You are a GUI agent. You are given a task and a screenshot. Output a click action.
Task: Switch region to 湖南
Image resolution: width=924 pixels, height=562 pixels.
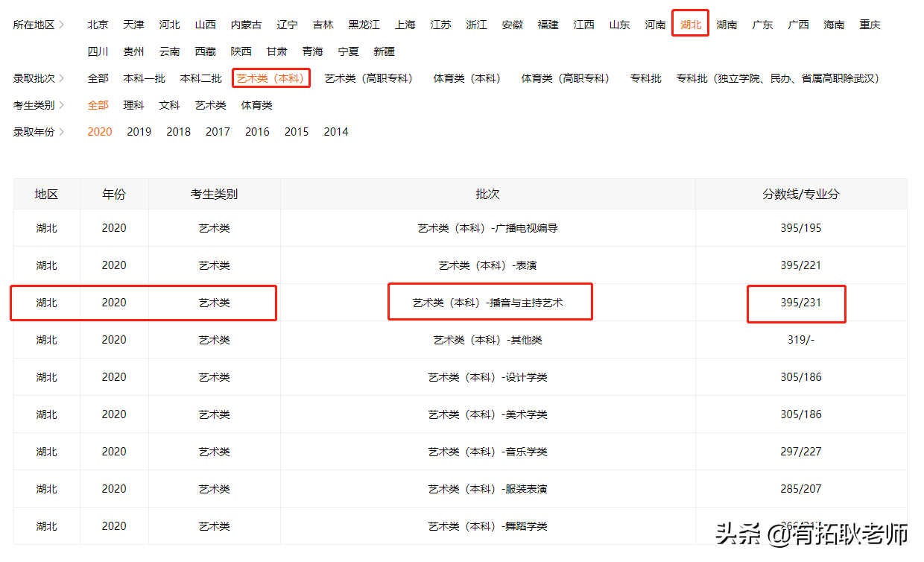tap(727, 24)
